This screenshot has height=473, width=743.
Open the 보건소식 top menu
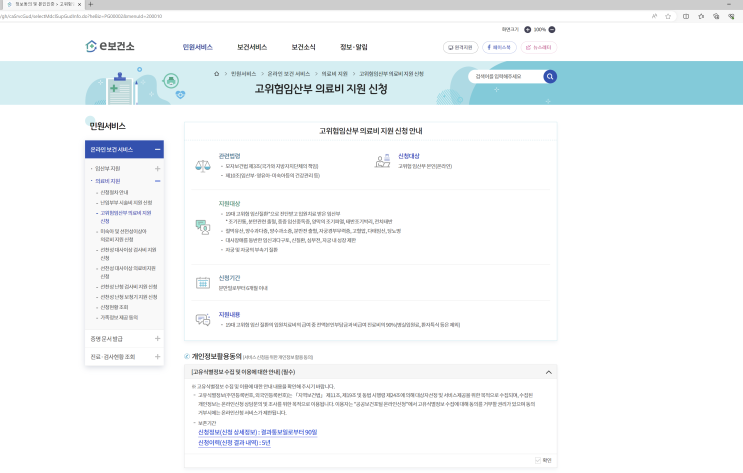click(303, 47)
